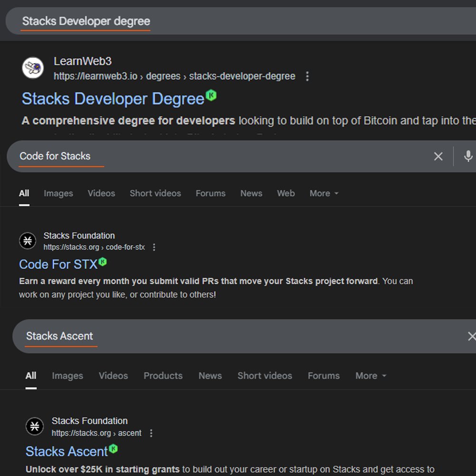Click the LearnWeb3 site name text
The width and height of the screenshot is (476, 476).
82,61
